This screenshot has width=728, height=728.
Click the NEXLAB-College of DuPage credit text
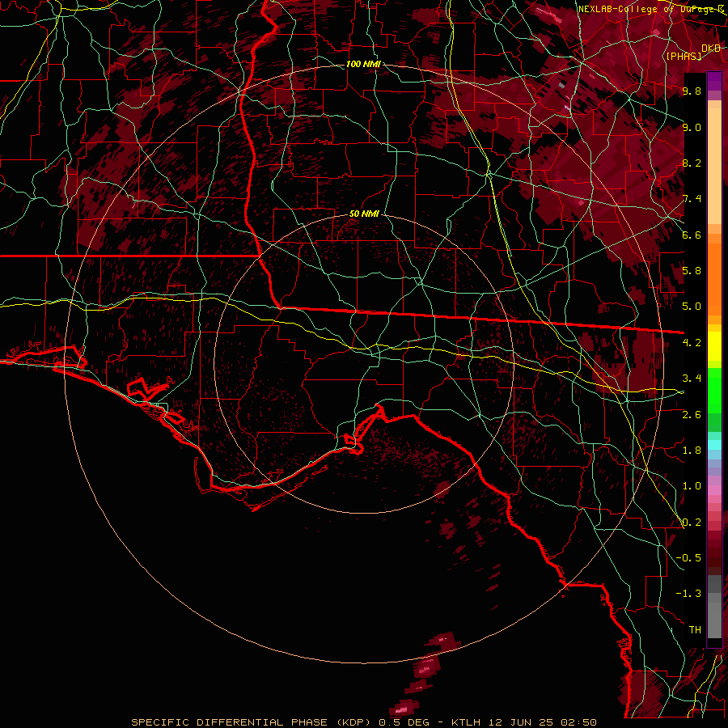650,9
